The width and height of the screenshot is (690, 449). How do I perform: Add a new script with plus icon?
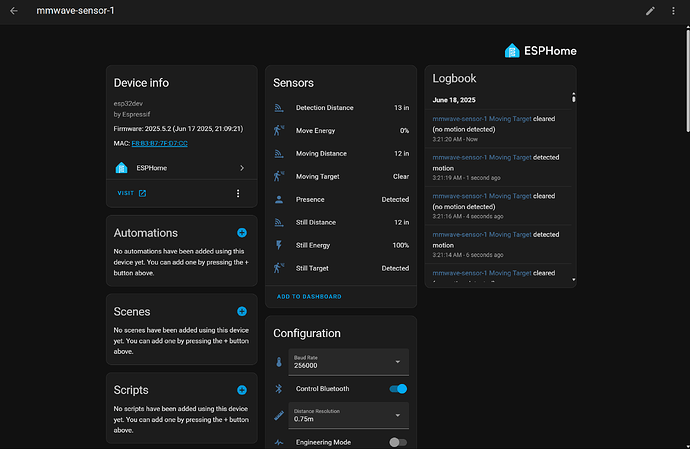coord(242,390)
